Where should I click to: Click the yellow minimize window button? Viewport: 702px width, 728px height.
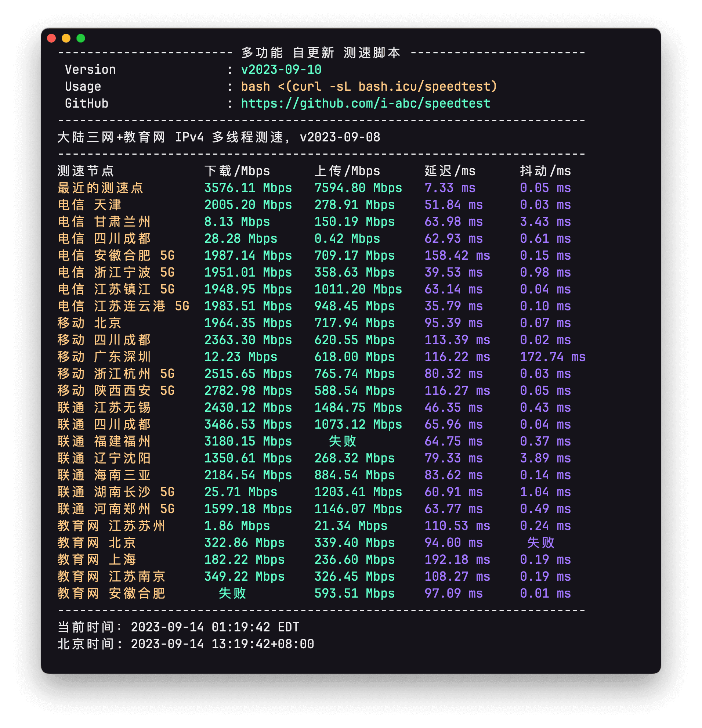tap(66, 38)
